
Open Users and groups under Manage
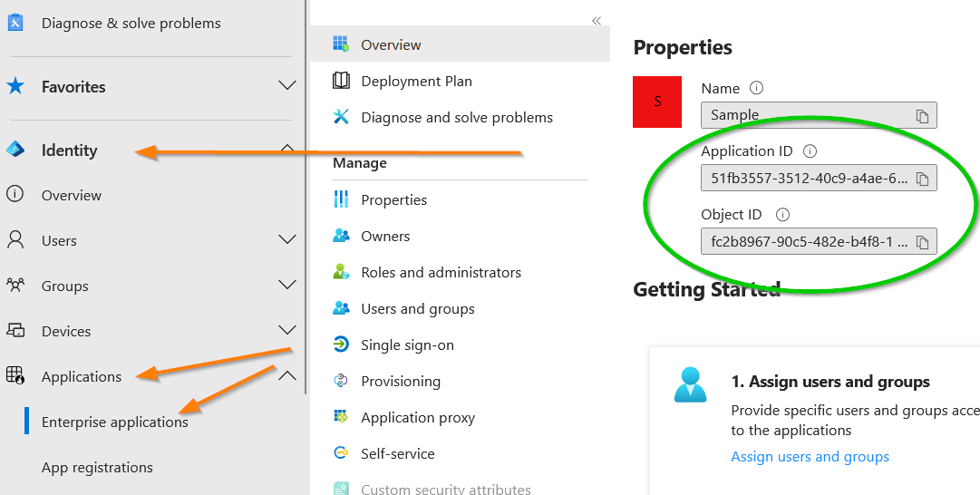(x=418, y=309)
